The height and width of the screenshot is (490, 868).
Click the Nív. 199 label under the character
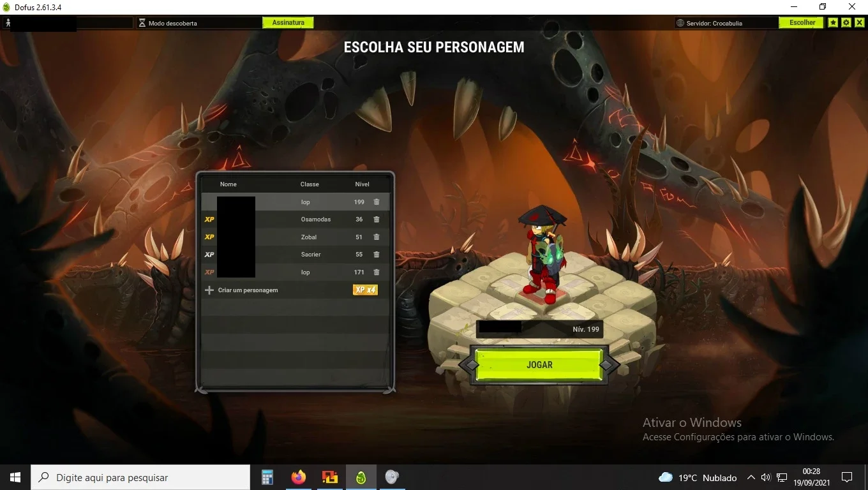pyautogui.click(x=586, y=329)
